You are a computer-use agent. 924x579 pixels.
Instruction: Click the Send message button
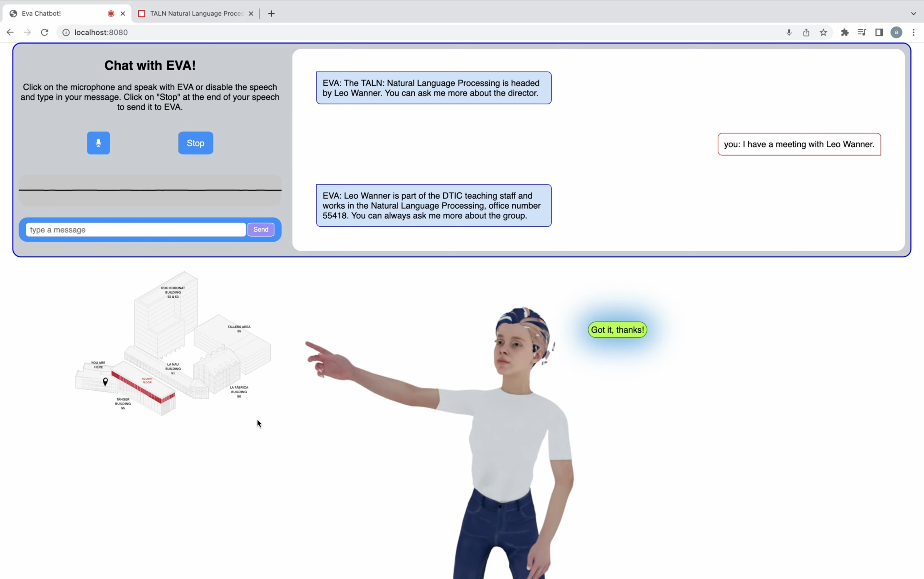click(x=261, y=229)
